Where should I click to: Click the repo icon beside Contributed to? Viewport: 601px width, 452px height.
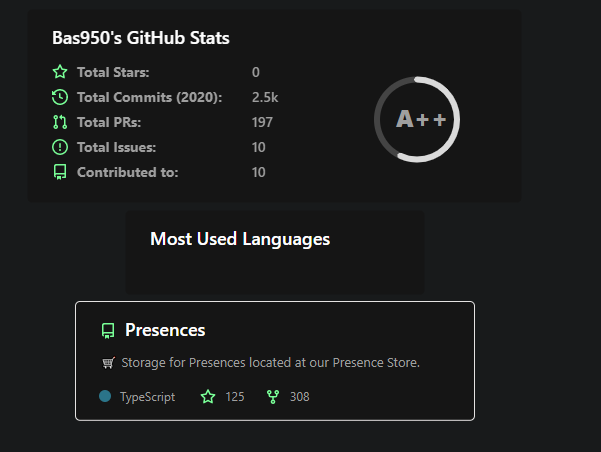click(x=60, y=172)
